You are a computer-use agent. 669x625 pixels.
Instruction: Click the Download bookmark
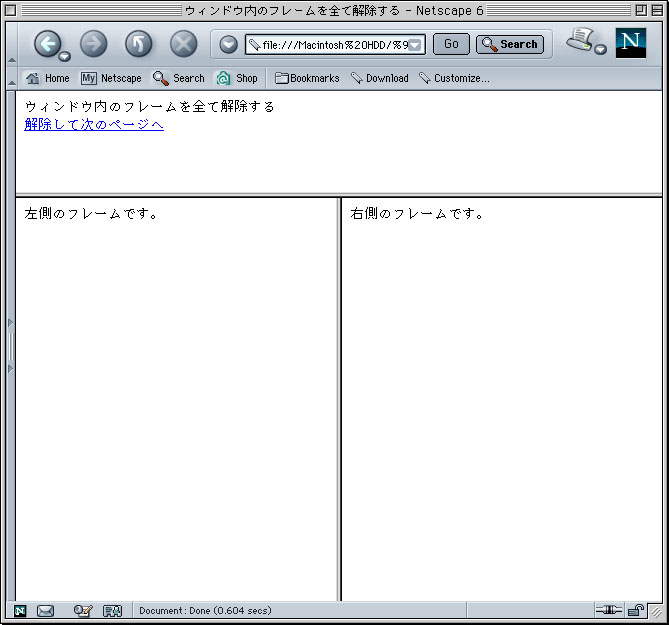[x=380, y=78]
